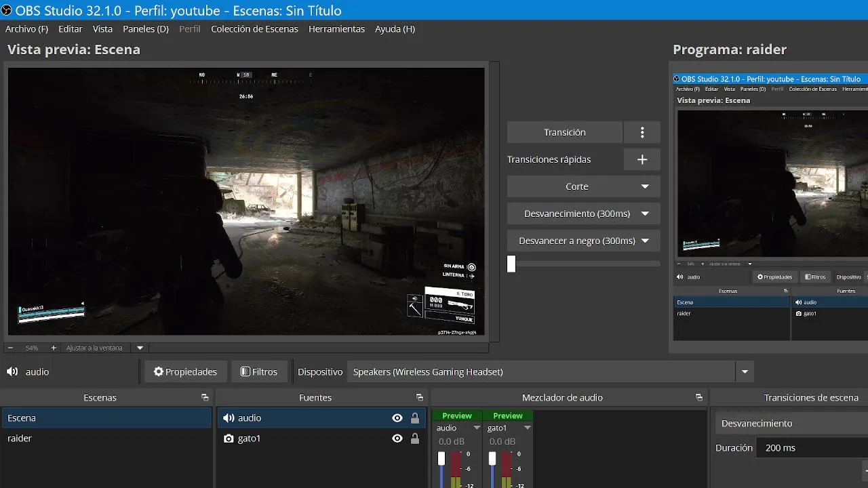868x488 pixels.
Task: Toggle lock on the gato1 source
Action: 415,439
